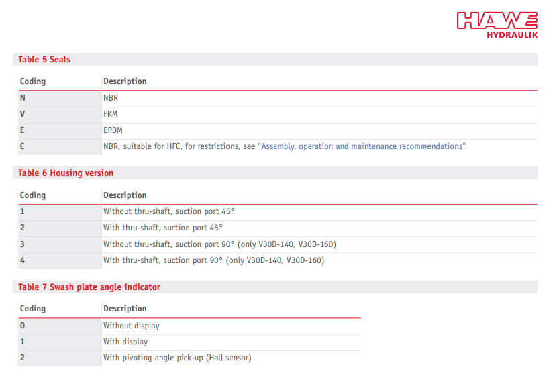Select the NBR description in seals table
The image size is (559, 392).
coord(111,98)
